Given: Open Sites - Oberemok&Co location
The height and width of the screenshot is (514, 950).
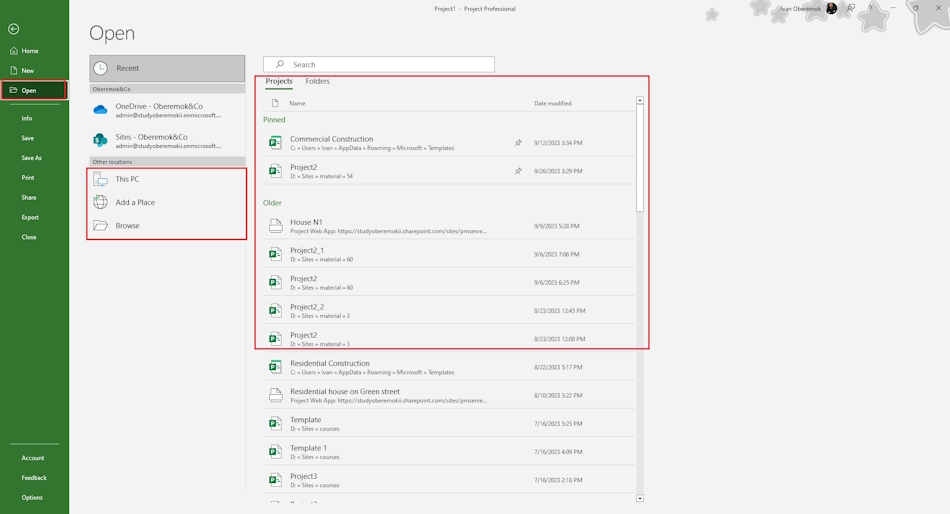Looking at the screenshot, I should coord(167,141).
